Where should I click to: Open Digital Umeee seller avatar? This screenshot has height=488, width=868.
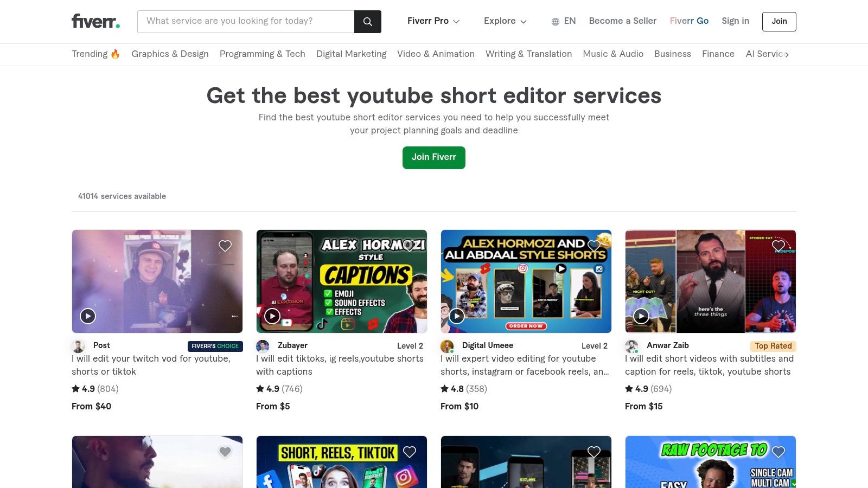pyautogui.click(x=447, y=346)
